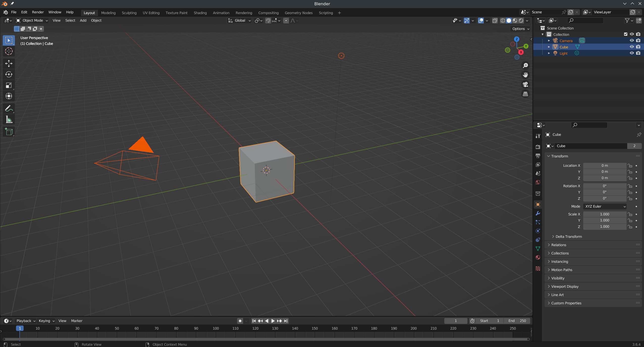This screenshot has width=644, height=347.
Task: Switch to Geometry Nodes workspace tab
Action: pyautogui.click(x=299, y=13)
